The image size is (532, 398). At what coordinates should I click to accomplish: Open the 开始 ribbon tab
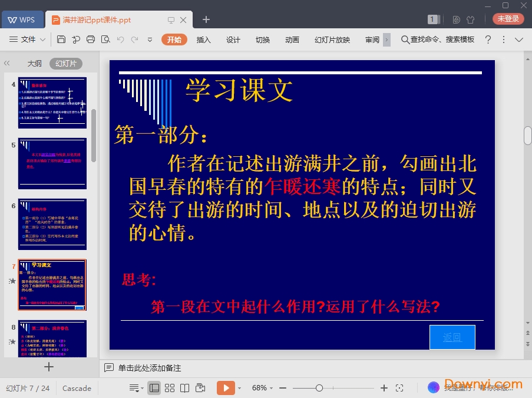tap(174, 40)
